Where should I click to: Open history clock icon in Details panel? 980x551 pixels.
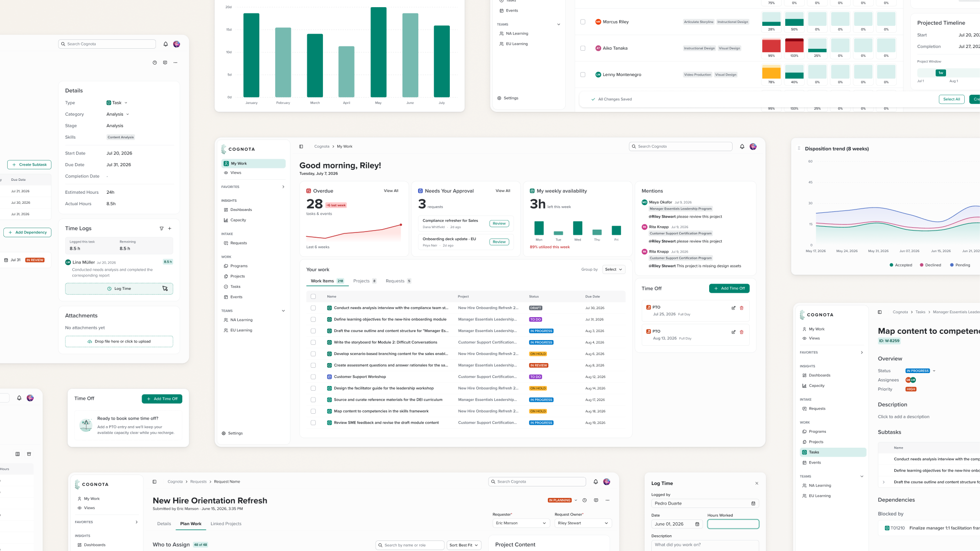pos(155,63)
